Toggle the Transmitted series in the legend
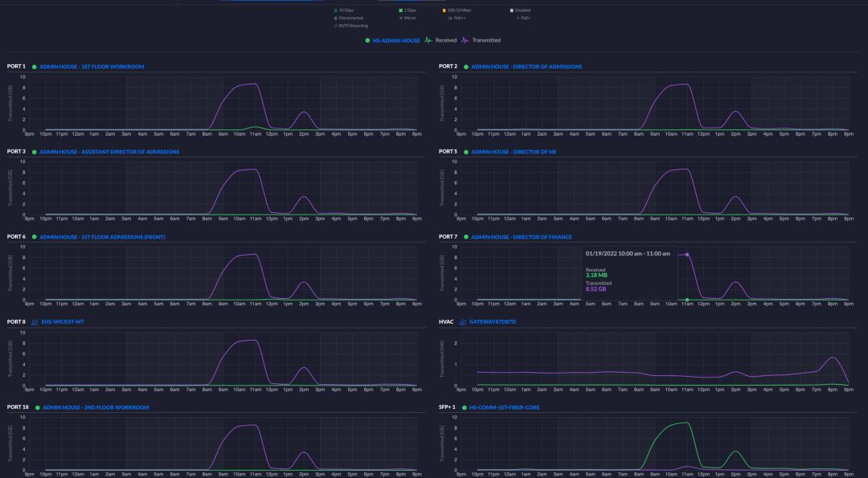The height and width of the screenshot is (478, 868). [x=485, y=40]
